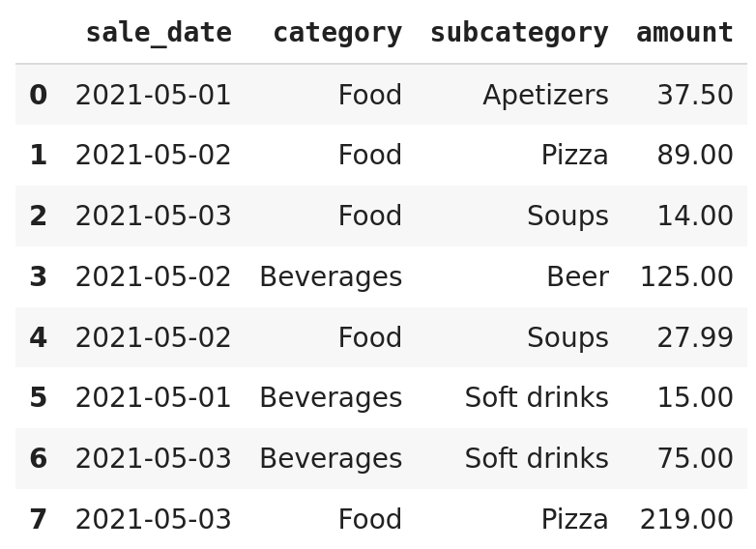
Task: Click the amount column header
Action: [684, 33]
